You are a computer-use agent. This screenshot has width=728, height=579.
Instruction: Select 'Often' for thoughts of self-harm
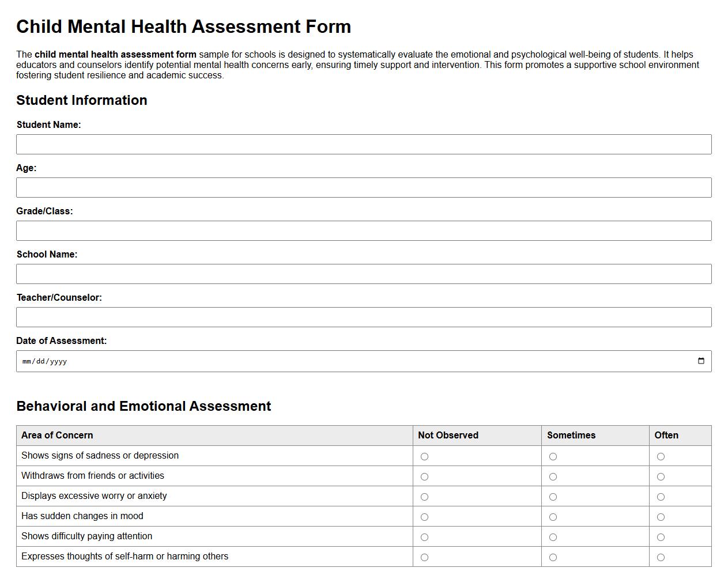pyautogui.click(x=661, y=557)
